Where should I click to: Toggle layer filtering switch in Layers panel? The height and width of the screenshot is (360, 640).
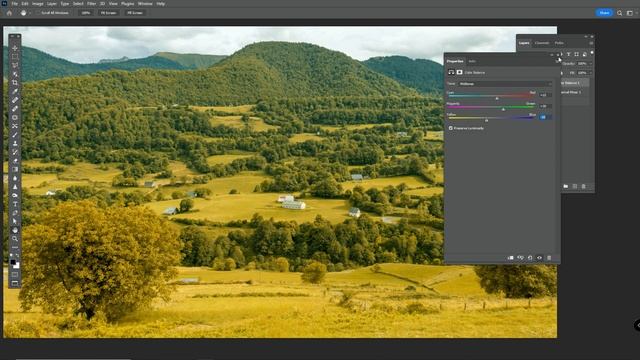pyautogui.click(x=592, y=53)
